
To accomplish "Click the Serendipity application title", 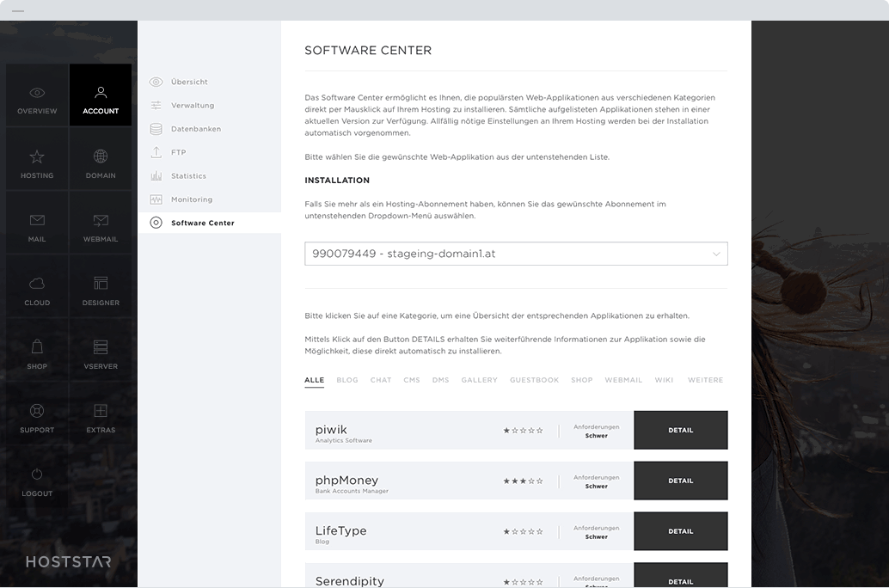I will click(x=350, y=581).
